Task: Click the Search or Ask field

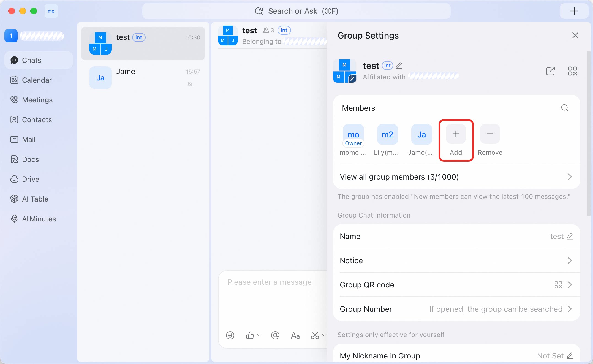Action: [296, 11]
